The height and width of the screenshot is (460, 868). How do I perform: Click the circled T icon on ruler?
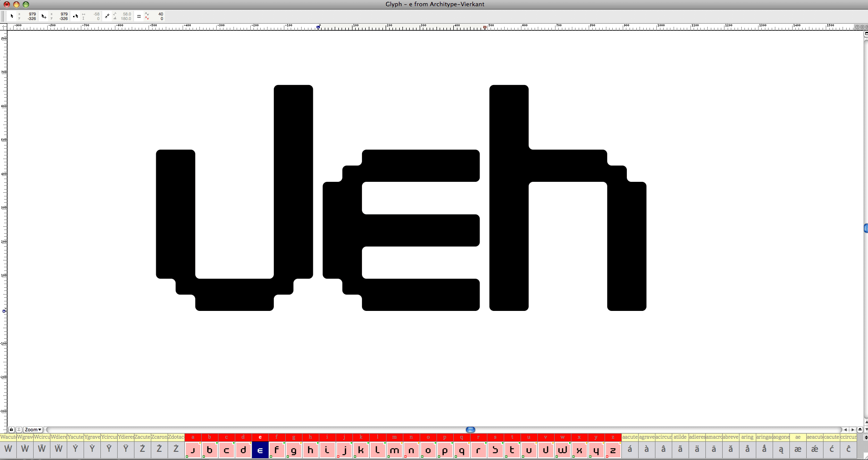coord(857,27)
